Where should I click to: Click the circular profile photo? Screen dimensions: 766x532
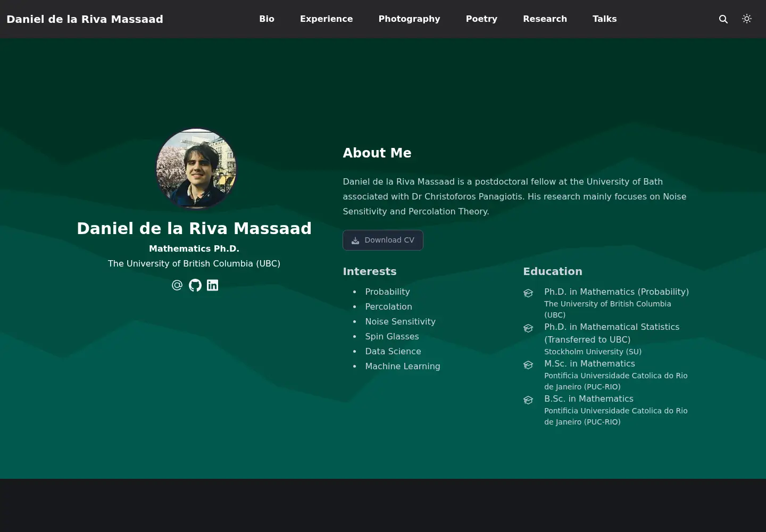pyautogui.click(x=196, y=169)
